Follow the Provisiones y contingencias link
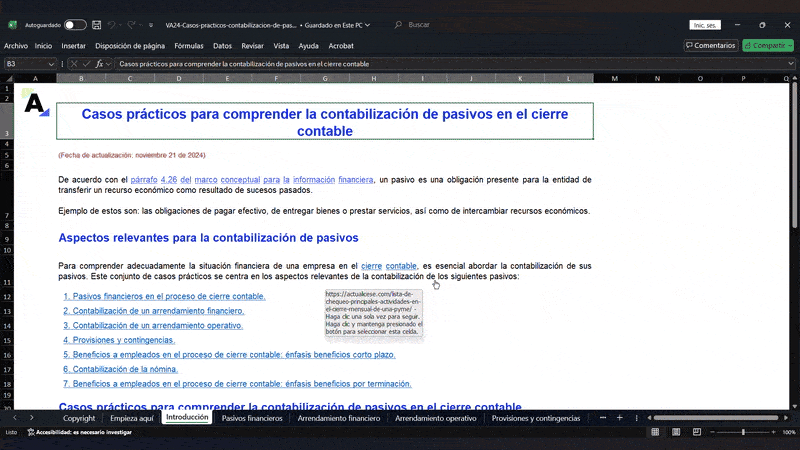This screenshot has height=450, width=800. [119, 340]
